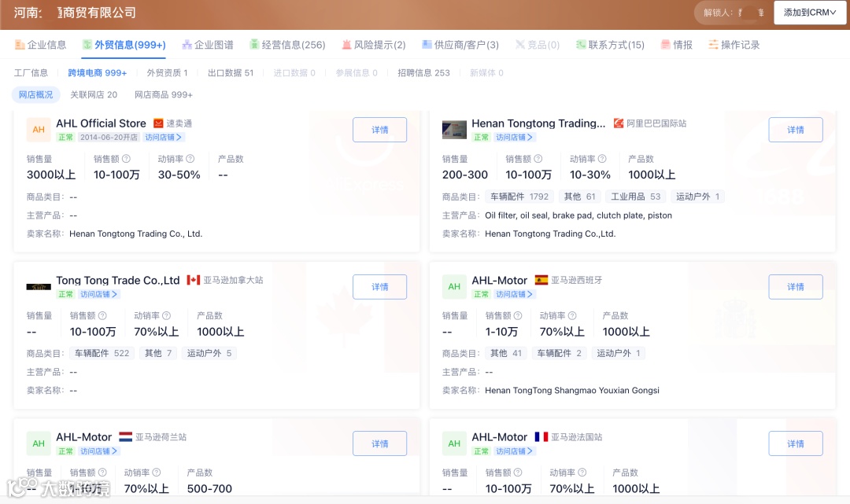Click 销售额 help icon in AHL Official Store
Image resolution: width=850 pixels, height=504 pixels.
point(126,159)
